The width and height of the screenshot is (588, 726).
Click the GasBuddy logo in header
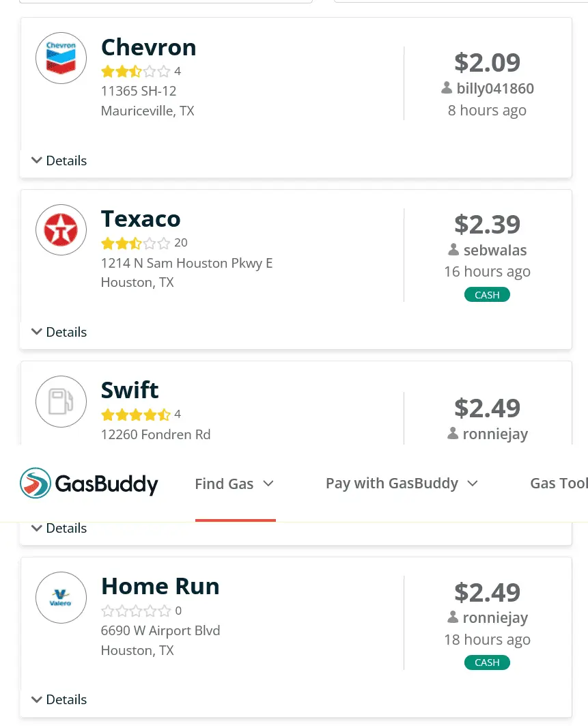coord(89,484)
